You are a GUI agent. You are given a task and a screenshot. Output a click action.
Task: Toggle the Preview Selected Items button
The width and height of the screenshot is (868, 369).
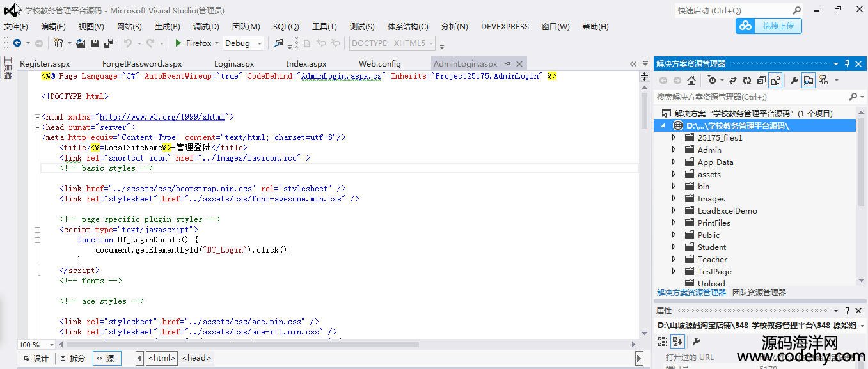(809, 81)
